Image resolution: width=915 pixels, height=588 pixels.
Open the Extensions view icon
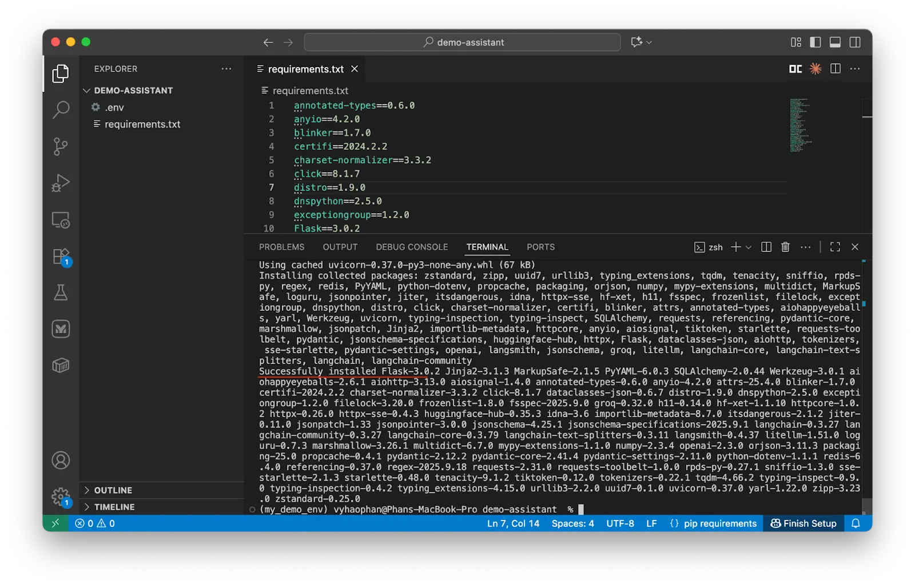tap(61, 257)
